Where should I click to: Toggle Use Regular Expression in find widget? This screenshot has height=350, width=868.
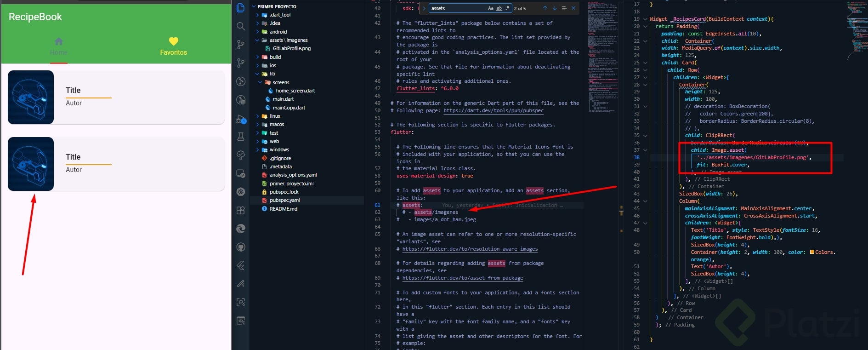pyautogui.click(x=507, y=8)
